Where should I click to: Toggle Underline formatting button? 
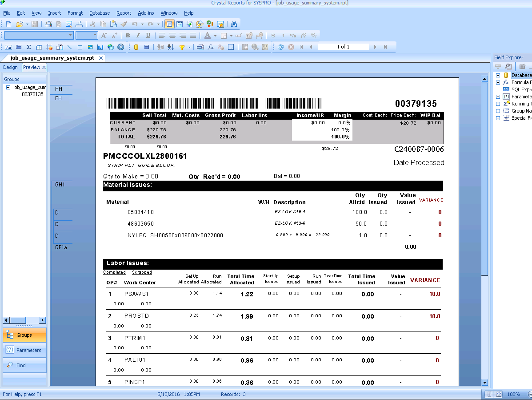tap(148, 36)
